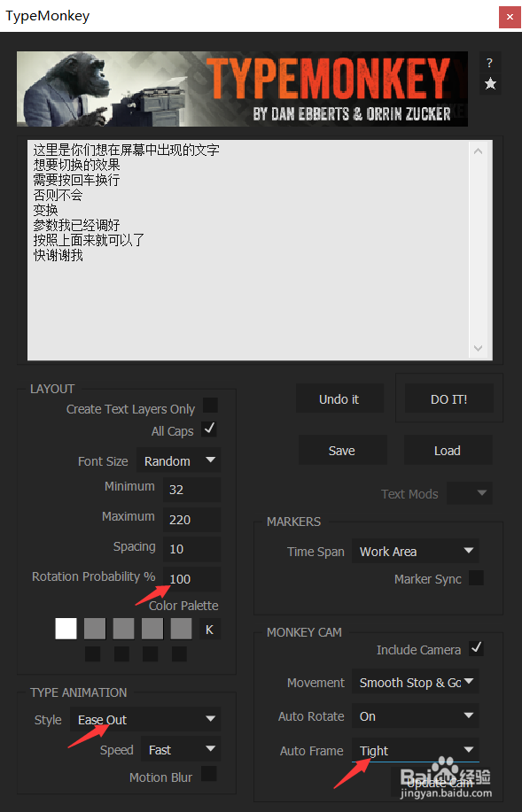Toggle small checkbox under third swatch
Image resolution: width=522 pixels, height=812 pixels.
point(121,653)
